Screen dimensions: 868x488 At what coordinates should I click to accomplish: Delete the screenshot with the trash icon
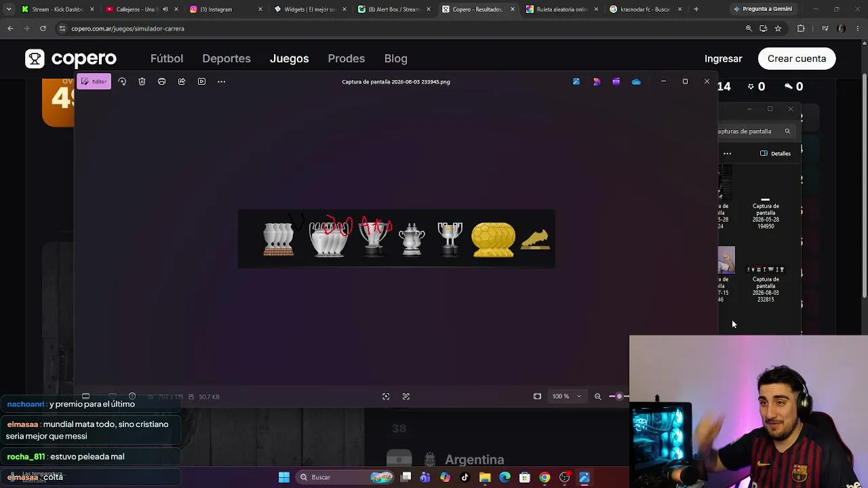(142, 81)
